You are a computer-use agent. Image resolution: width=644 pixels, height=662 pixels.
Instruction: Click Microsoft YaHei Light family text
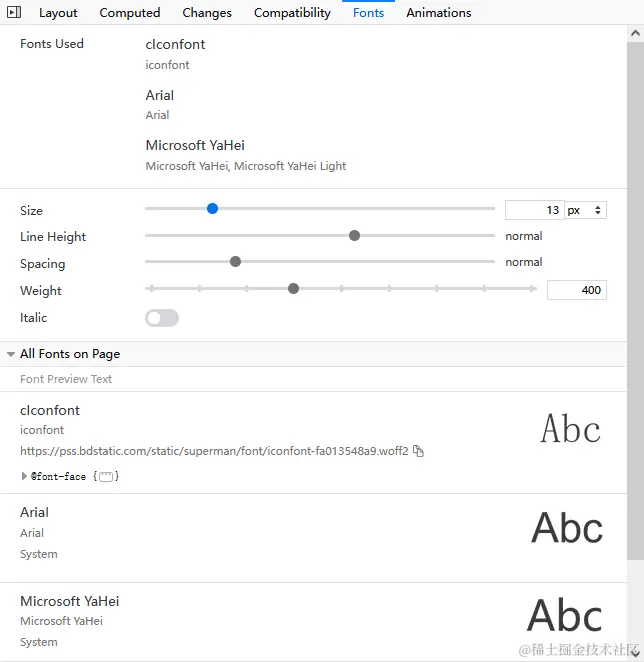[x=290, y=166]
